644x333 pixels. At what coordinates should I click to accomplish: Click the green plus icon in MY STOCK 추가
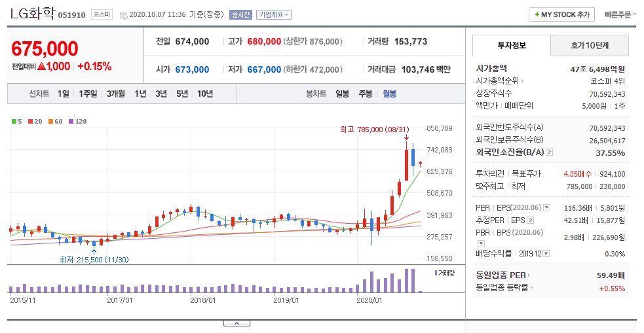point(537,15)
